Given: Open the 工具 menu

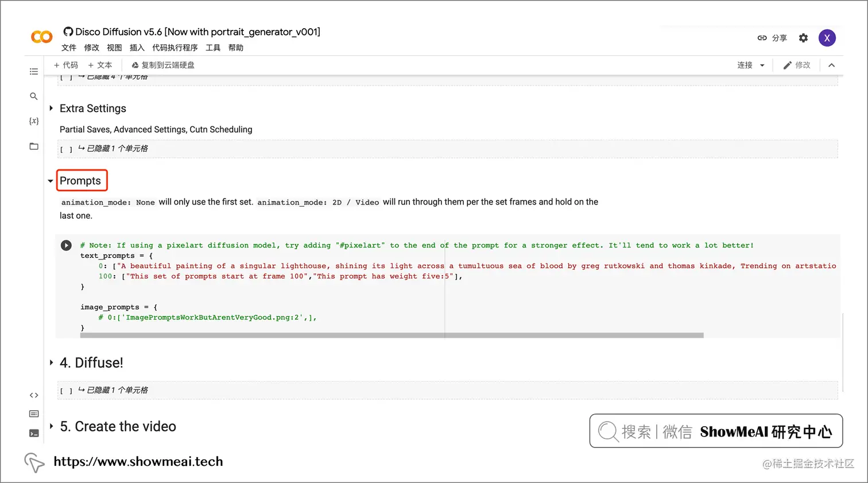Looking at the screenshot, I should coord(213,48).
